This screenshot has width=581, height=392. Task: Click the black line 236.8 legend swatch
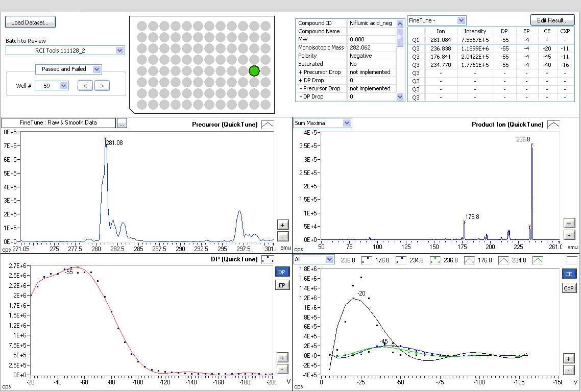[470, 260]
